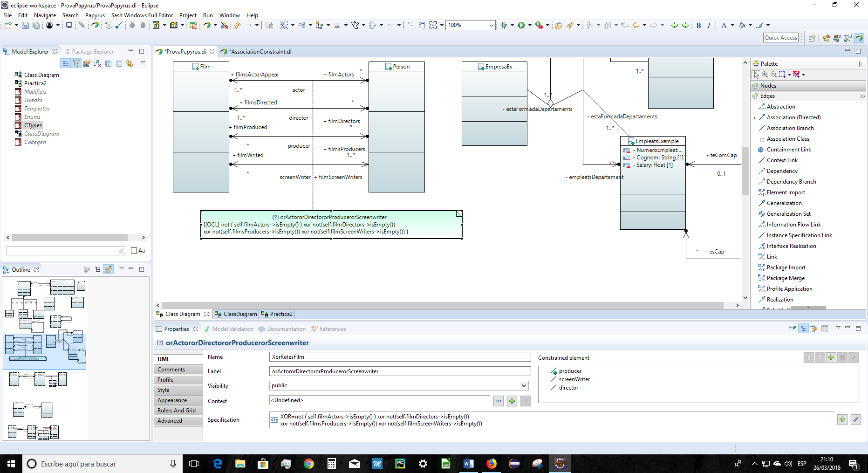Click Zoom Out in the Palette
The image size is (868, 473).
[x=773, y=74]
